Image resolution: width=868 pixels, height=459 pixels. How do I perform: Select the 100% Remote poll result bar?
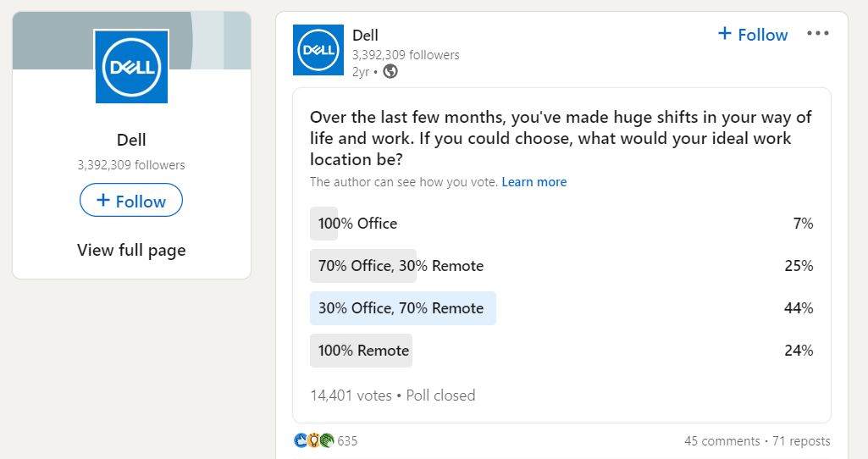click(363, 351)
